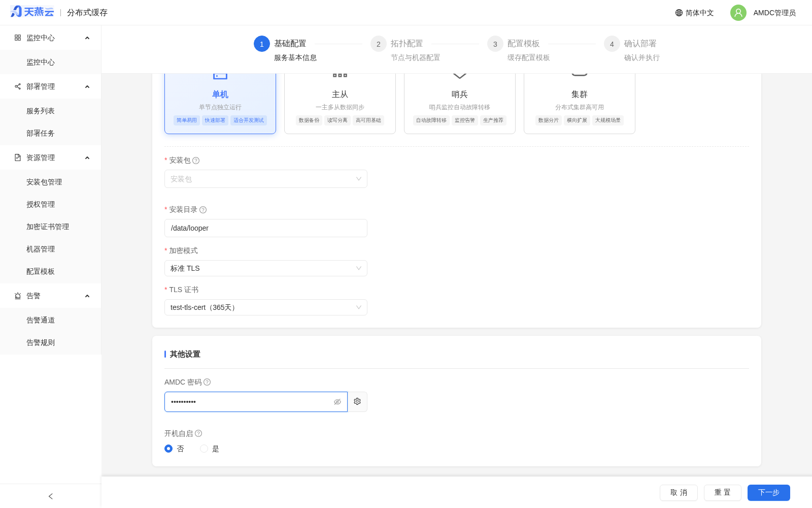Collapse the 部署管理 menu group
This screenshot has width=812, height=508.
click(87, 87)
